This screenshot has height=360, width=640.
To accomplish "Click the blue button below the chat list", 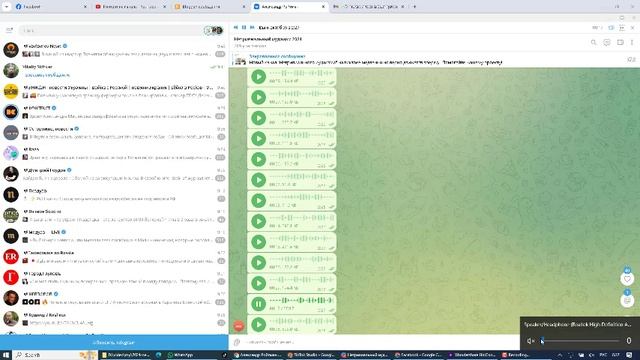I will [114, 342].
